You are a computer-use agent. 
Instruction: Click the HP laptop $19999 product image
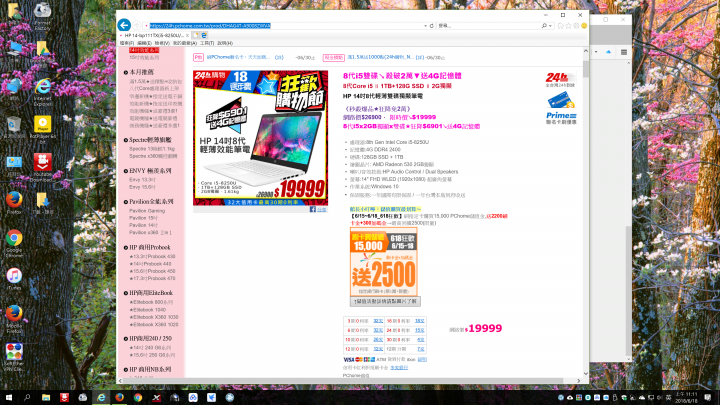pos(260,138)
